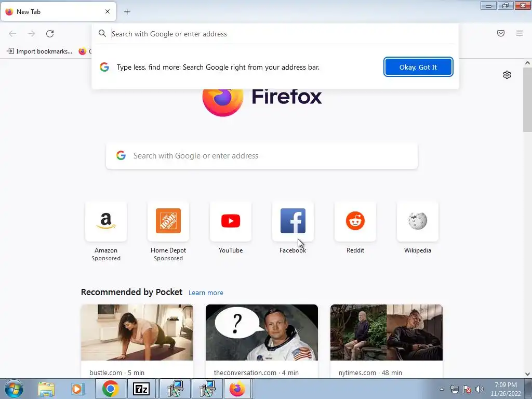Click the "Recommended by Pocket" heading
The height and width of the screenshot is (399, 532).
tap(131, 292)
